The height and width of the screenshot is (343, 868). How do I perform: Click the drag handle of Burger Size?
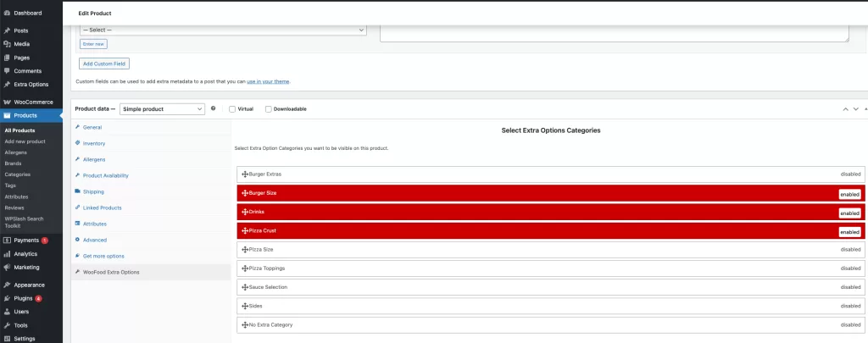point(245,193)
